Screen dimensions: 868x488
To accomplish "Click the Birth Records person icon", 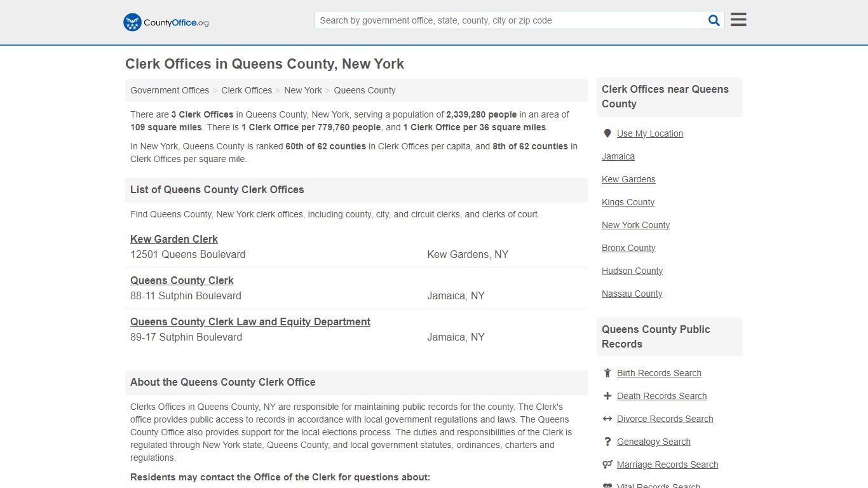I will click(x=607, y=373).
